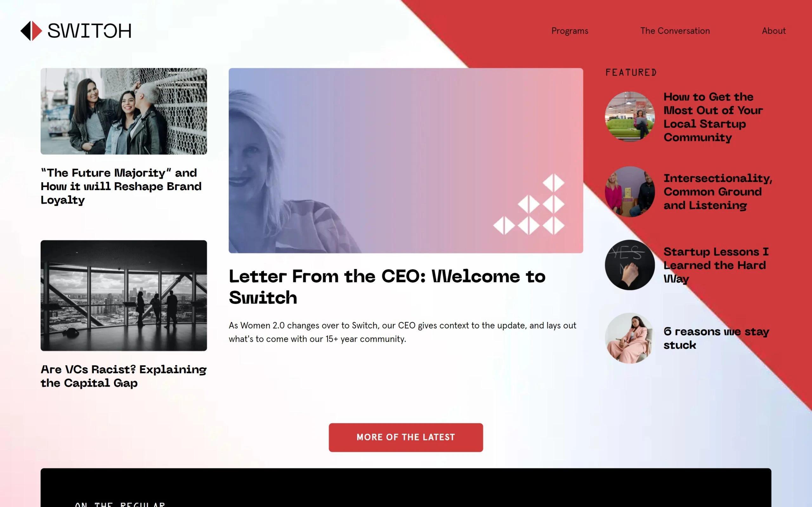The image size is (812, 507).
Task: Click the chalkboard YES circular thumbnail
Action: (x=630, y=265)
